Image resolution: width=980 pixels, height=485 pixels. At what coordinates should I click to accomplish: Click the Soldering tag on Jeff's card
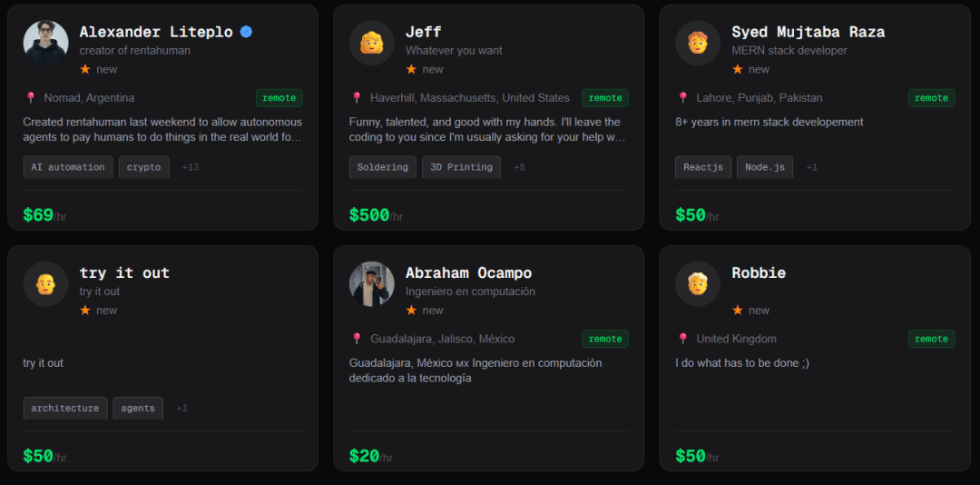coord(382,167)
